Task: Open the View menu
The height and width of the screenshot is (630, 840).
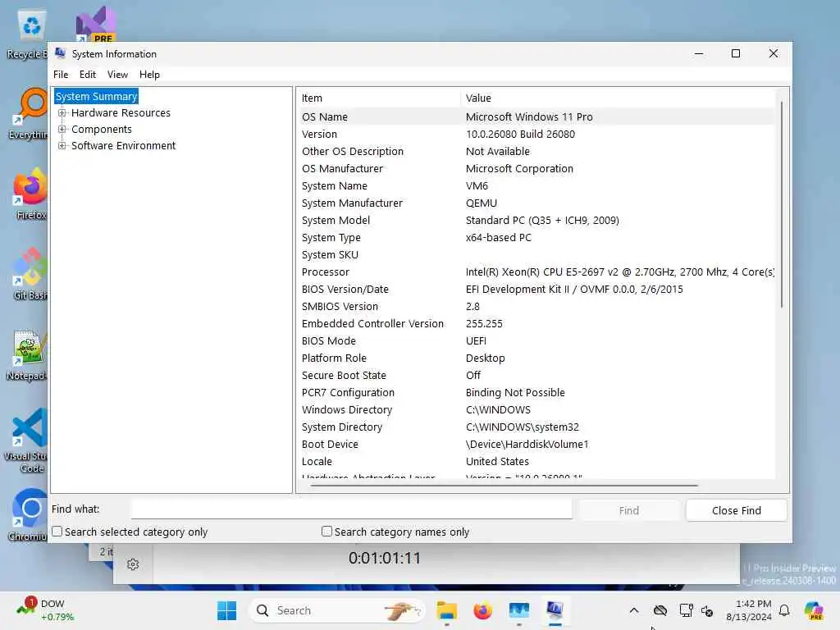Action: coord(117,75)
